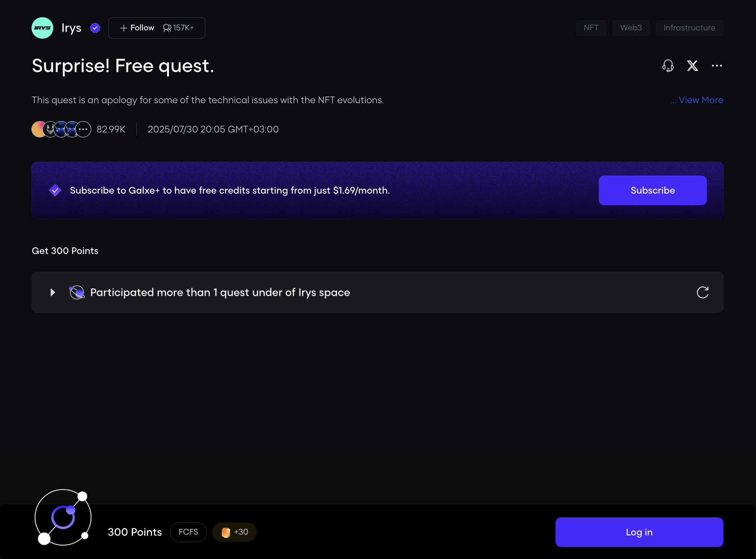Screen dimensions: 756x559
Task: Click the Galxe+ diamond checkmark icon
Action: pyautogui.click(x=55, y=190)
